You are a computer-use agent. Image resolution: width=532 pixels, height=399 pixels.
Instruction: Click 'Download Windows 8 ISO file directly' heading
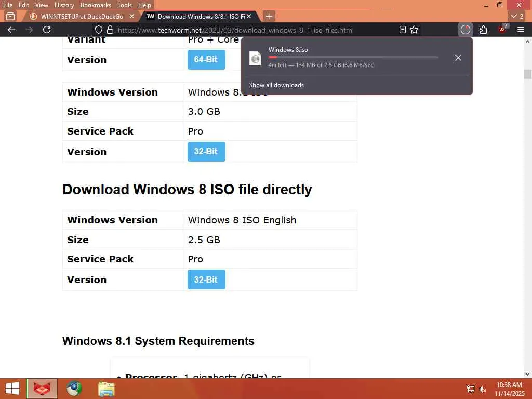pos(187,189)
